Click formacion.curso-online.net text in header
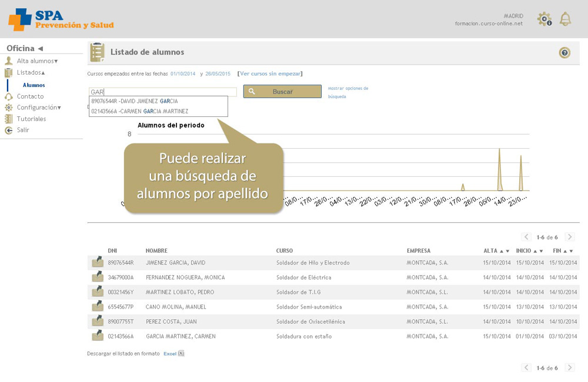 click(x=489, y=24)
